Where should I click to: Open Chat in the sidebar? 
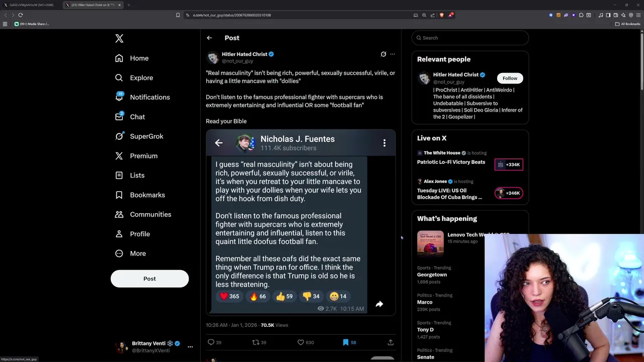[x=130, y=117]
